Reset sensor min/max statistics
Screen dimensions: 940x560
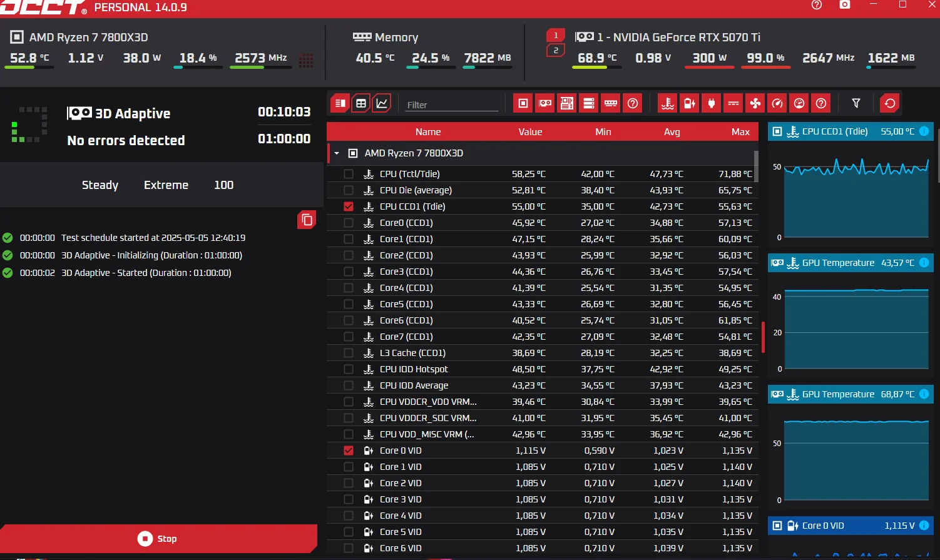pyautogui.click(x=890, y=103)
